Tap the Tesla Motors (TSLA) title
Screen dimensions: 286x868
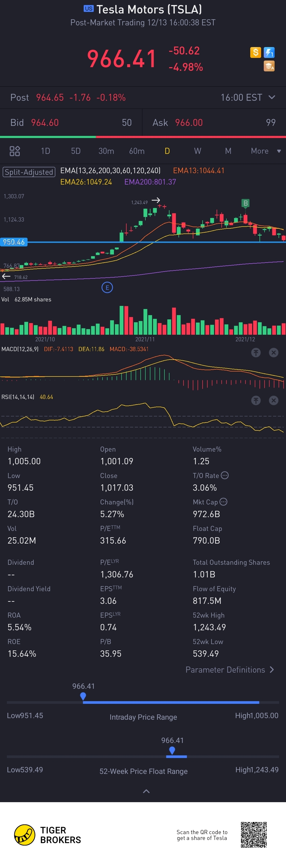click(x=149, y=9)
